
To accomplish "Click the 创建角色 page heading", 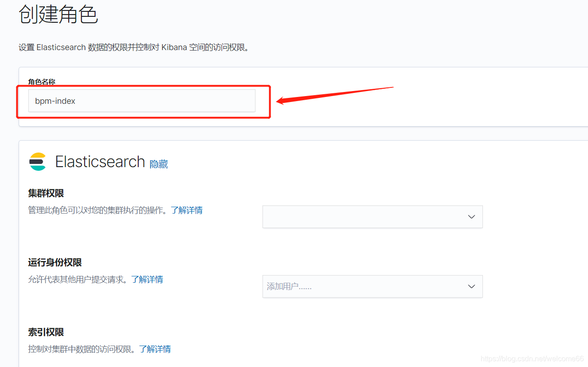I will click(58, 14).
